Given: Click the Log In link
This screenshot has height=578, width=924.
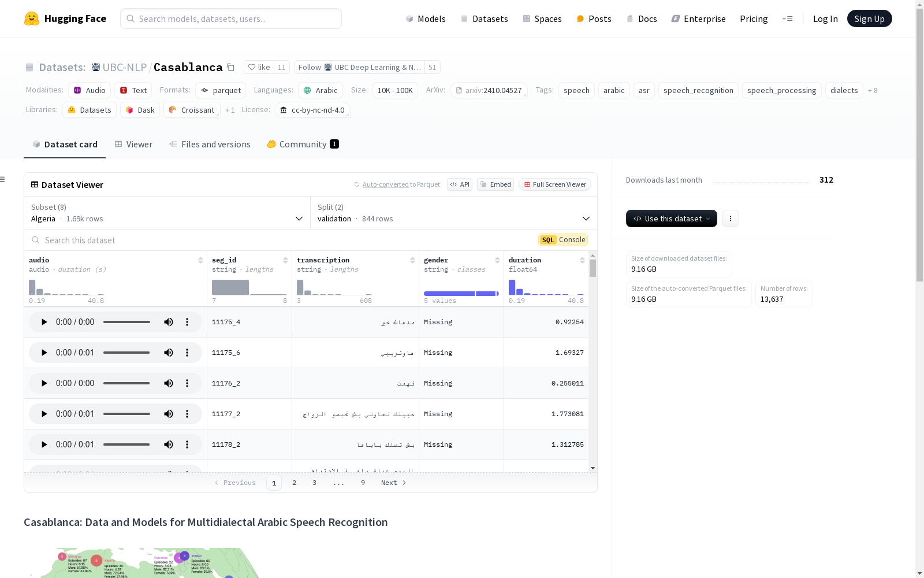Looking at the screenshot, I should click(825, 18).
